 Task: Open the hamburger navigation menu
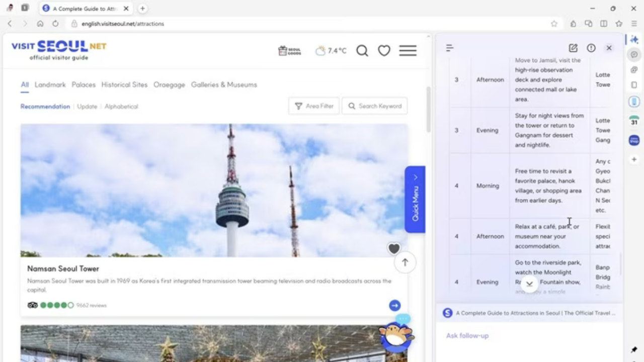408,50
